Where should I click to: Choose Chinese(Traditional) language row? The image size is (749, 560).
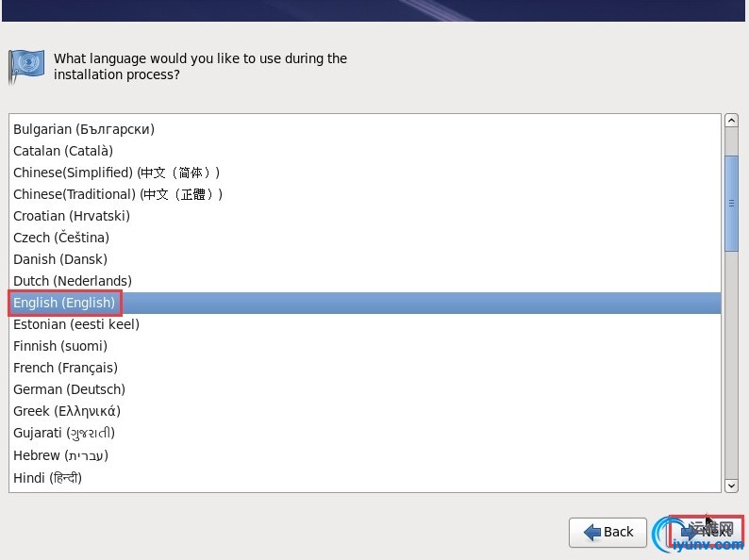pos(364,194)
